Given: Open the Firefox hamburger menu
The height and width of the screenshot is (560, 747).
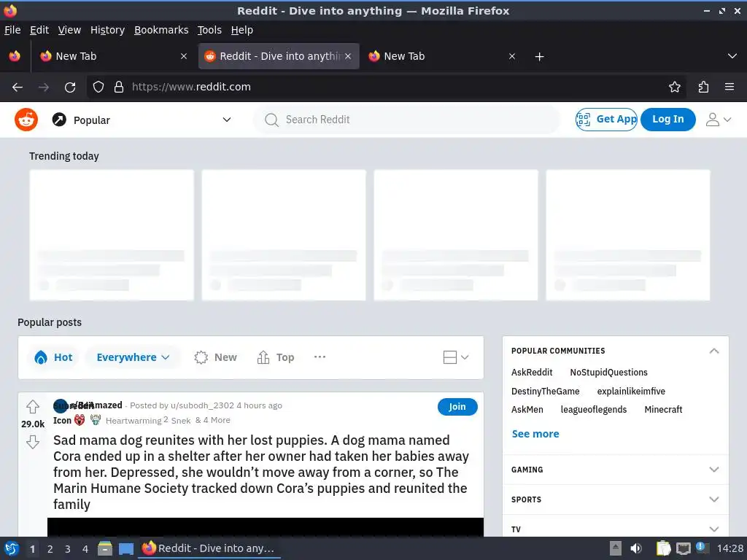Looking at the screenshot, I should point(729,87).
